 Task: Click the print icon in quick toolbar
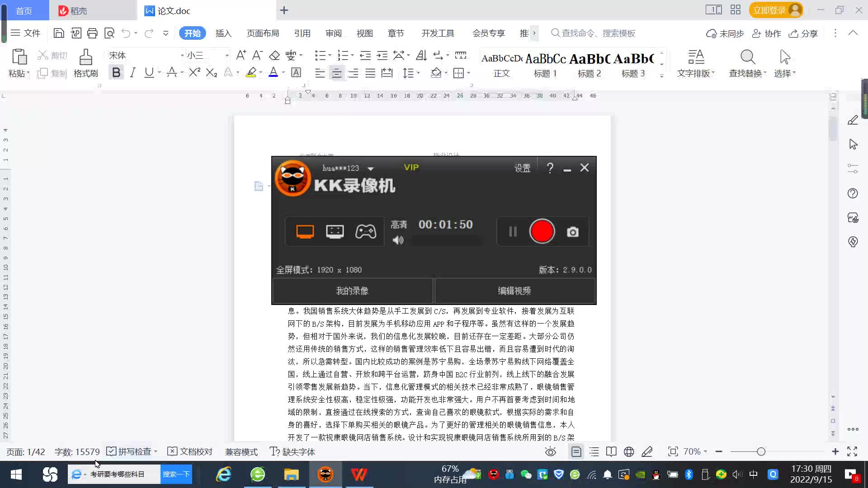[92, 33]
